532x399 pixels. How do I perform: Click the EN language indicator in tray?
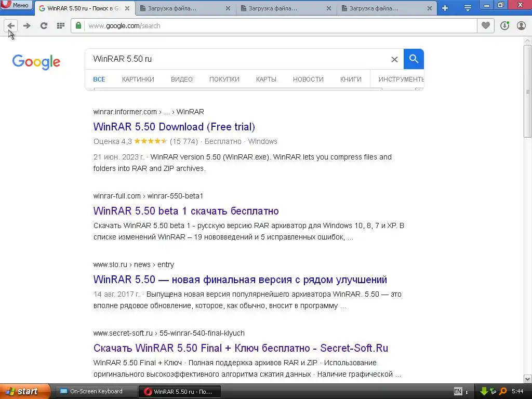coord(458,392)
